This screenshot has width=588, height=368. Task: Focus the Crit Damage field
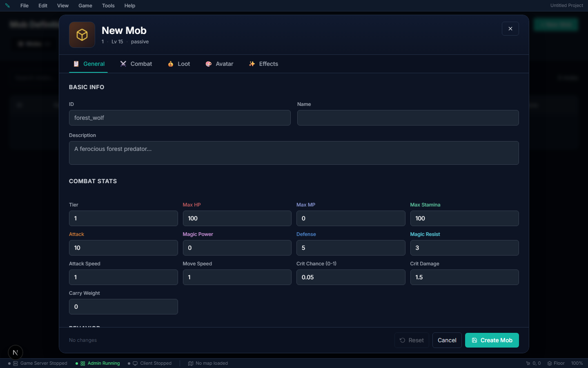465,277
